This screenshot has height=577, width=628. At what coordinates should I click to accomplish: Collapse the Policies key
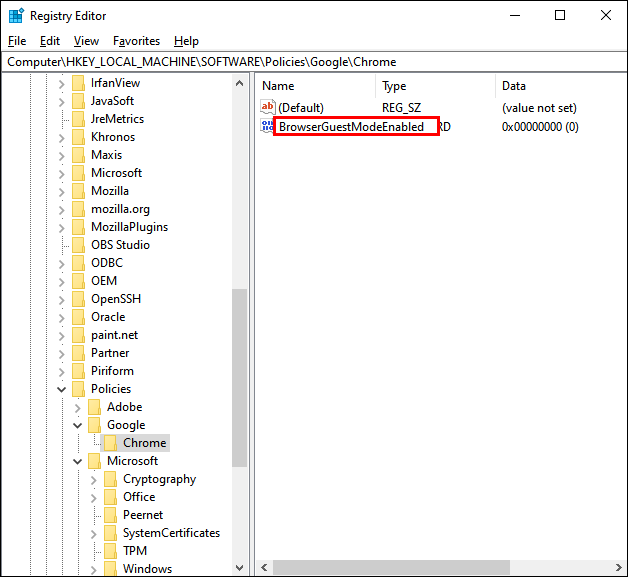(x=61, y=389)
